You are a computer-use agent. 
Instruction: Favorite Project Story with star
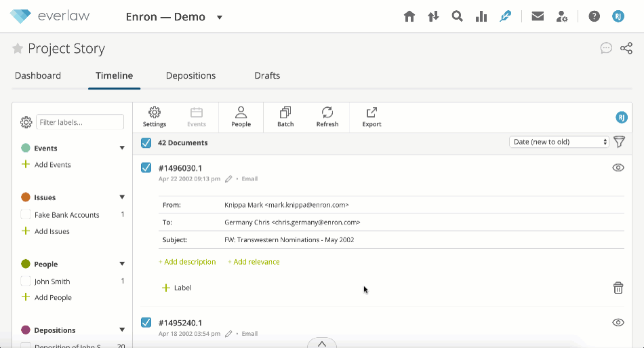(17, 48)
